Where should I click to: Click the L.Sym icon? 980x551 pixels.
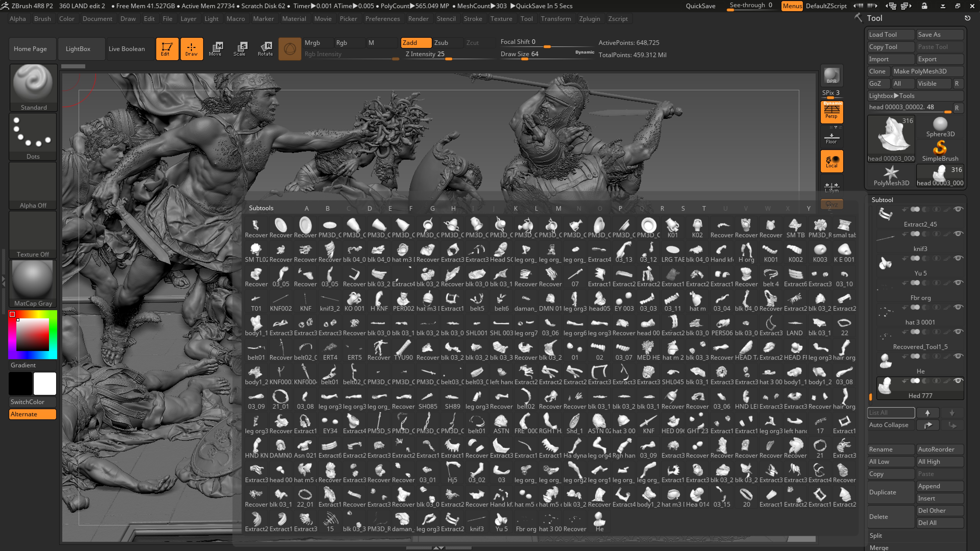tap(832, 186)
